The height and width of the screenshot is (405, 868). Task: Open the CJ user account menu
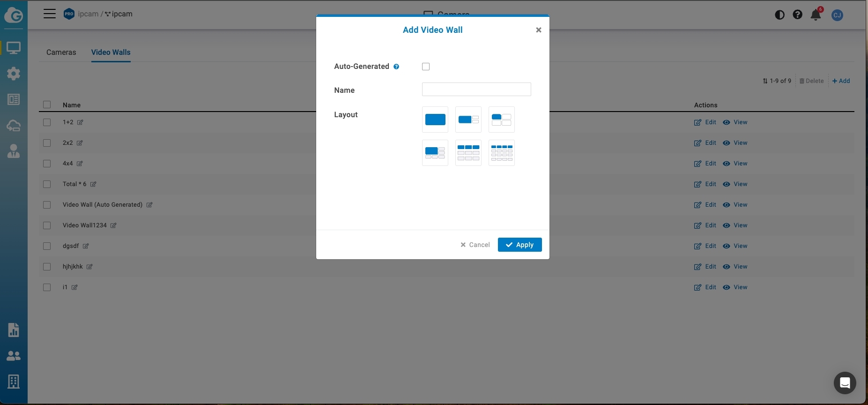837,15
